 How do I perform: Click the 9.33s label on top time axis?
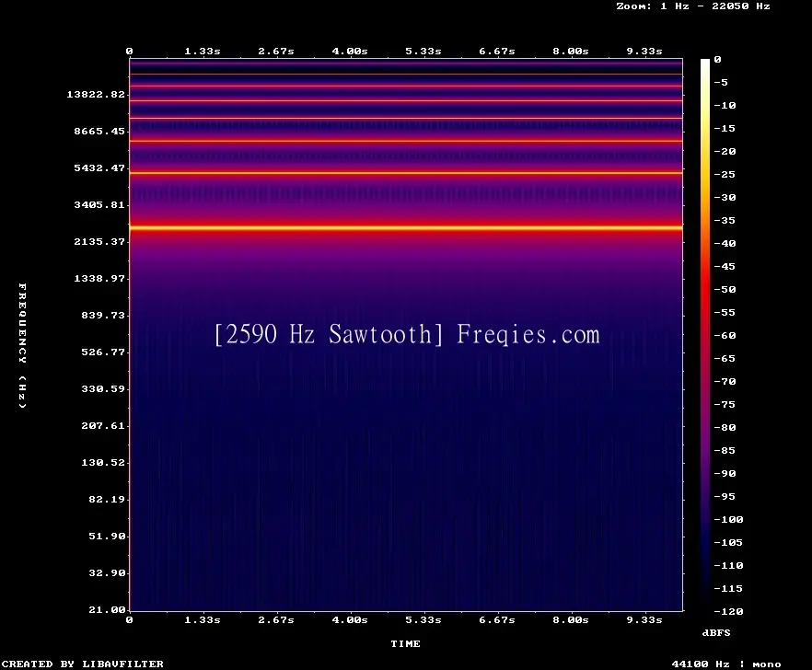tap(644, 52)
